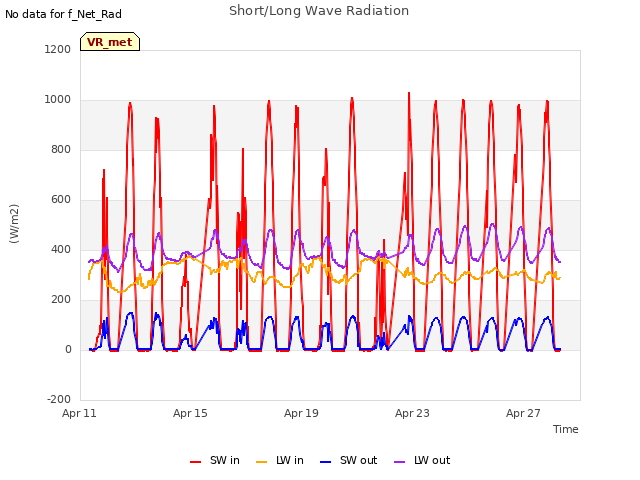Select the chart title Short/Long Wave Radiation

point(319,11)
